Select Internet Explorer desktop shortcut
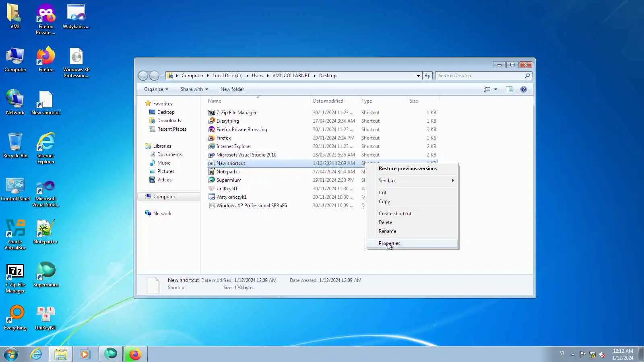Image resolution: width=644 pixels, height=362 pixels. [45, 148]
